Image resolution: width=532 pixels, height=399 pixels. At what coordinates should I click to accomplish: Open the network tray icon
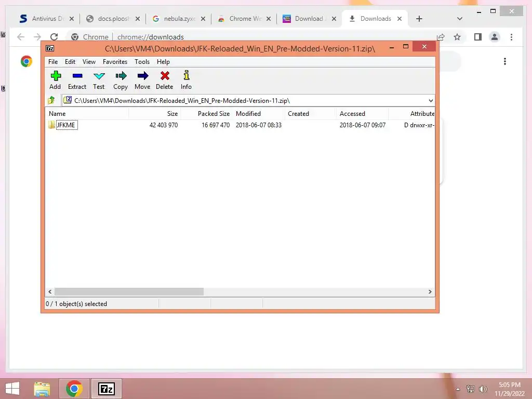click(471, 389)
